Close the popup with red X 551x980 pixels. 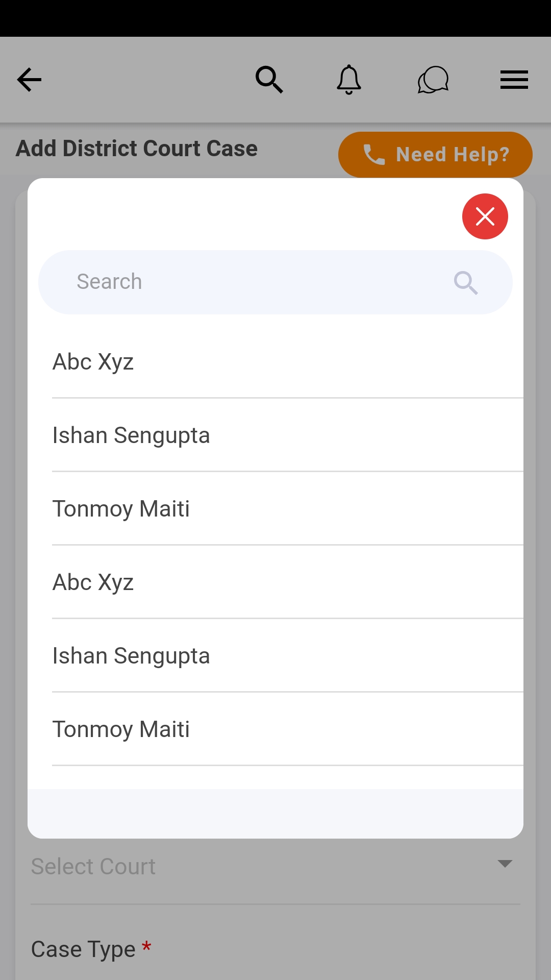tap(485, 216)
